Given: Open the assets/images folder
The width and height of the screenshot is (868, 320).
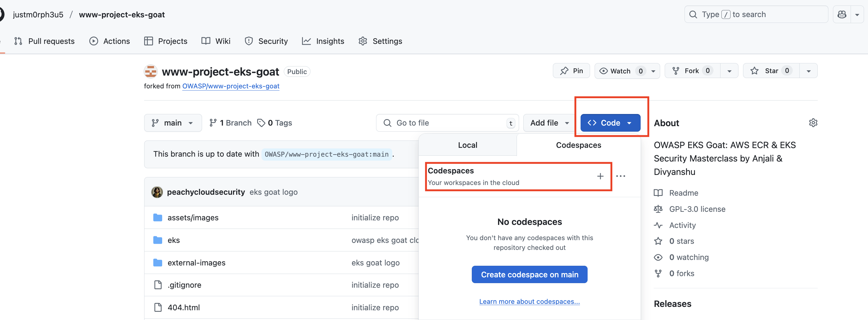Looking at the screenshot, I should [193, 218].
